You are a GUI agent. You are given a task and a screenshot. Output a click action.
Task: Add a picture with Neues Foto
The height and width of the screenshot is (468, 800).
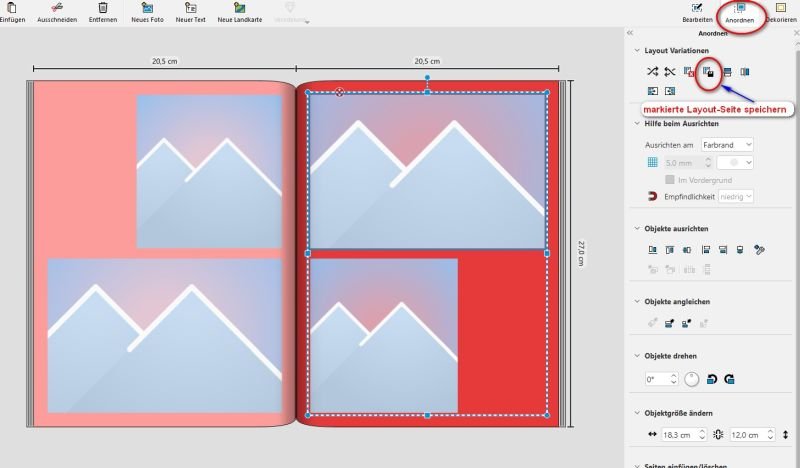[x=147, y=12]
